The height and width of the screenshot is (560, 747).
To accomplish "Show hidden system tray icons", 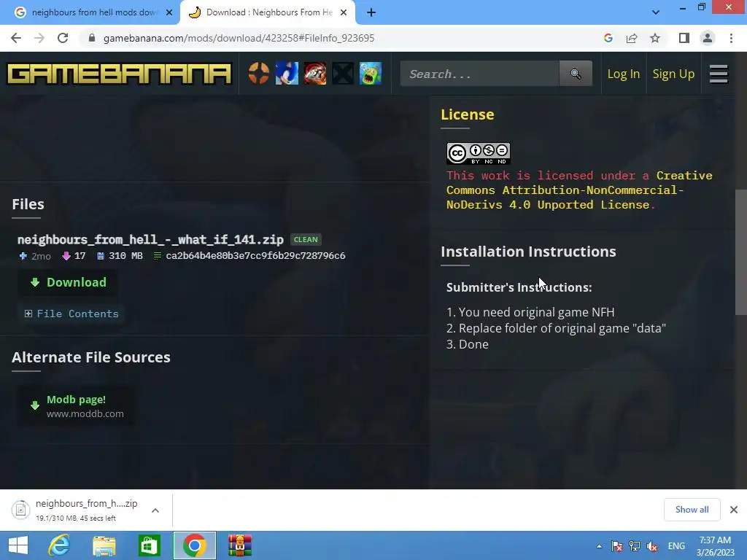I will [599, 546].
